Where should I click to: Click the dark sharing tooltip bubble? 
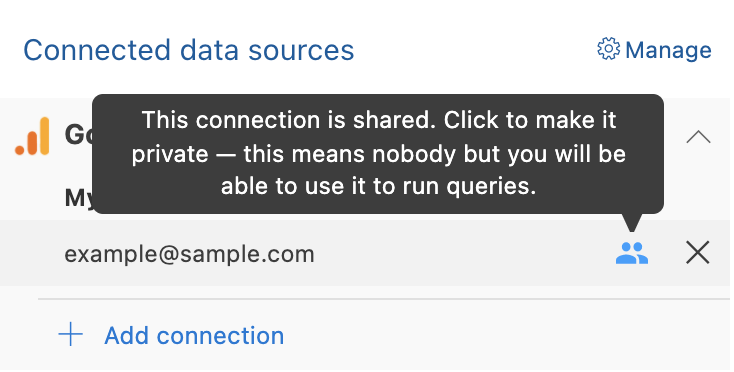pos(378,154)
